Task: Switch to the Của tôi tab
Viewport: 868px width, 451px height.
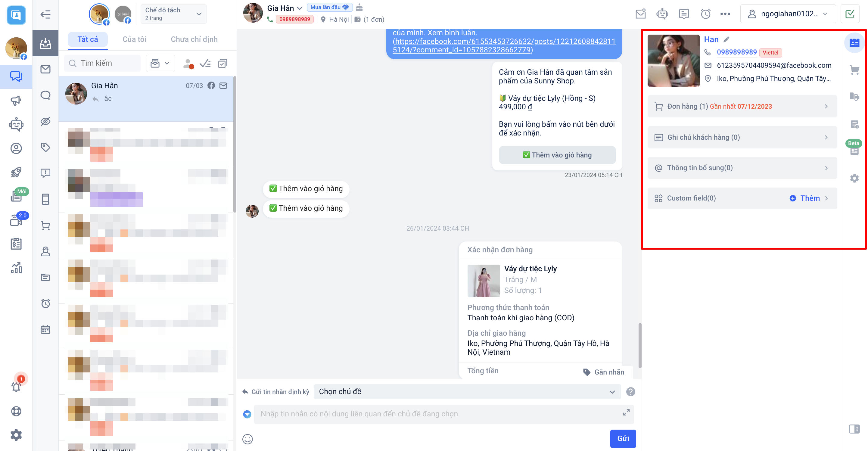Action: coord(134,39)
